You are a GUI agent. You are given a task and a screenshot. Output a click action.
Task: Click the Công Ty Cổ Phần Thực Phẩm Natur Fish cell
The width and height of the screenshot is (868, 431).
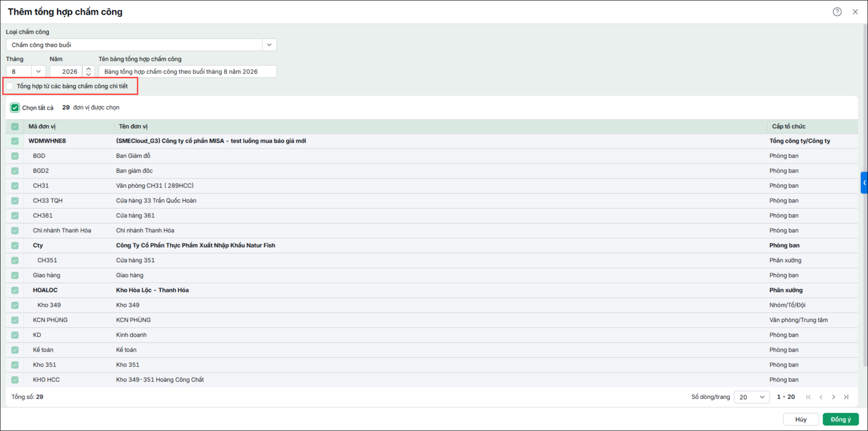[x=195, y=245]
